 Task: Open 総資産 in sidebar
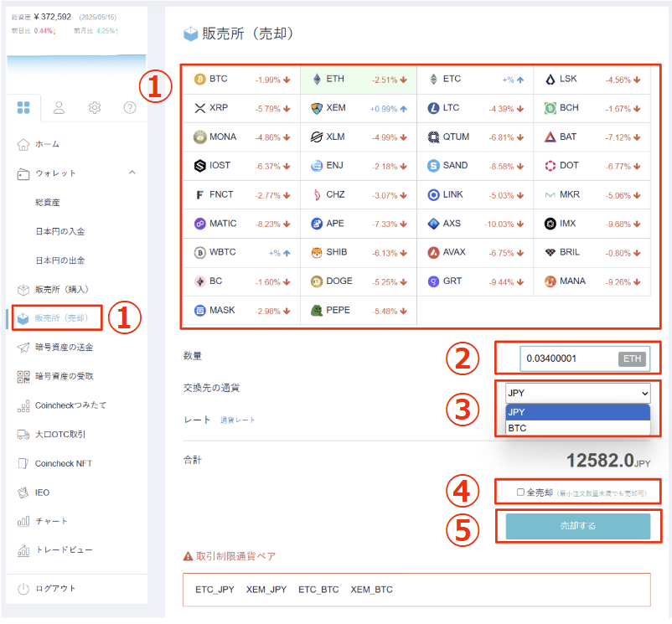(48, 203)
